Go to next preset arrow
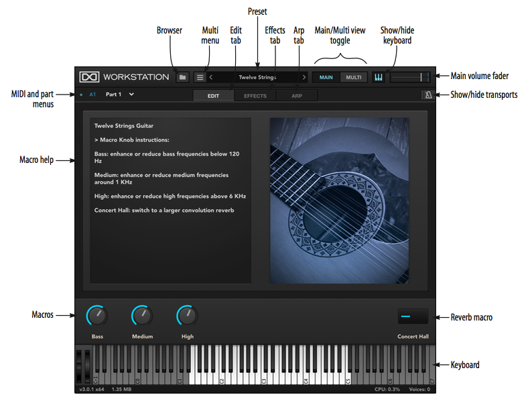 (x=304, y=77)
